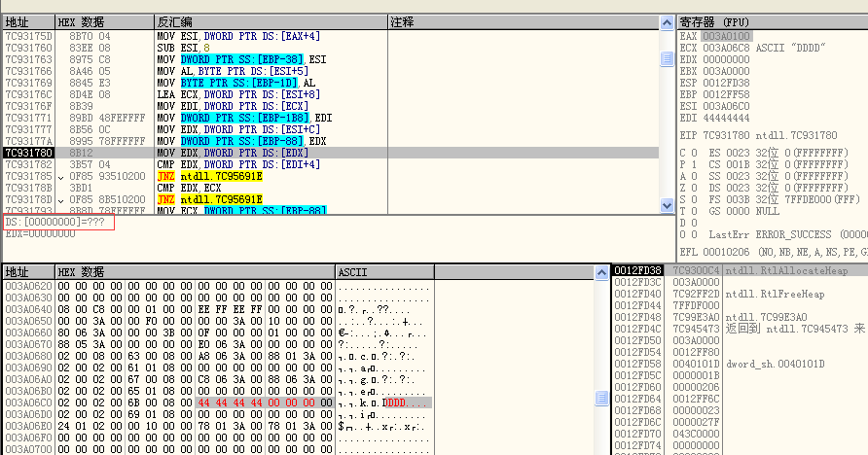Toggle the P parity flag value

(x=693, y=164)
